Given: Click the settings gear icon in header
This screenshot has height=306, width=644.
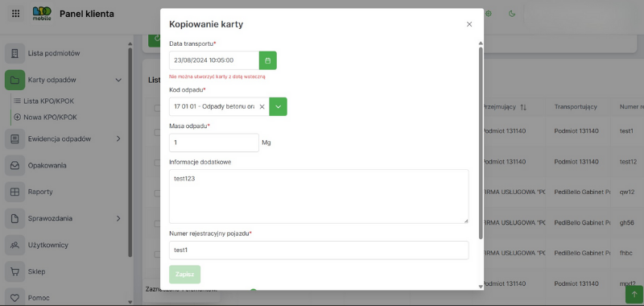Looking at the screenshot, I should coord(489,14).
